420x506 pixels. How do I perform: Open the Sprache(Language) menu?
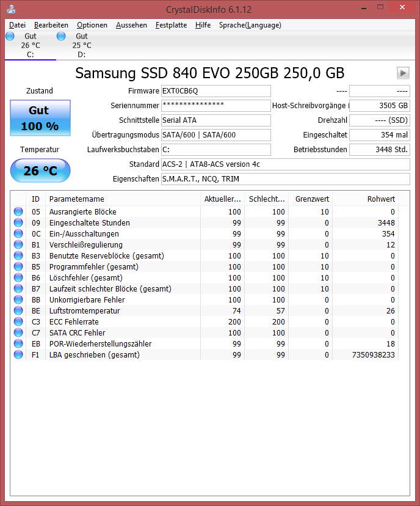pos(250,25)
